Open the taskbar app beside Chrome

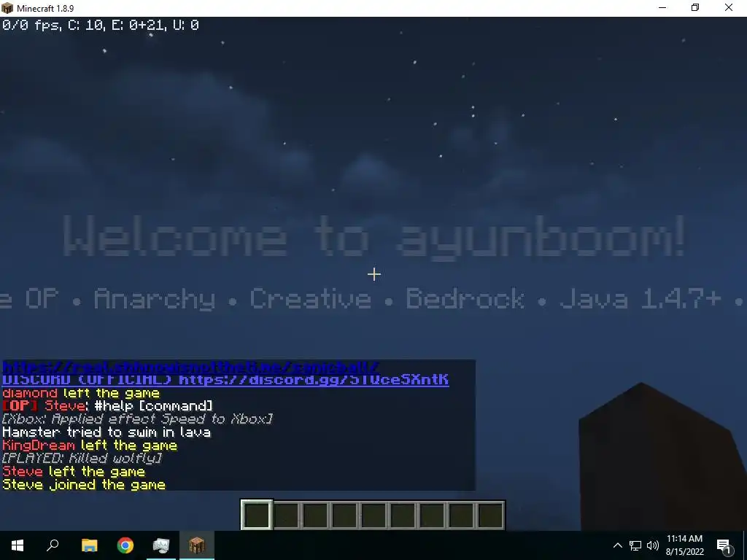point(161,545)
